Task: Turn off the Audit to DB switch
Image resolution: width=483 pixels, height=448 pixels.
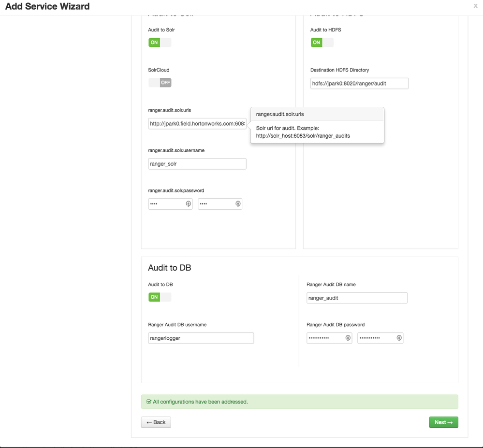Action: click(160, 297)
